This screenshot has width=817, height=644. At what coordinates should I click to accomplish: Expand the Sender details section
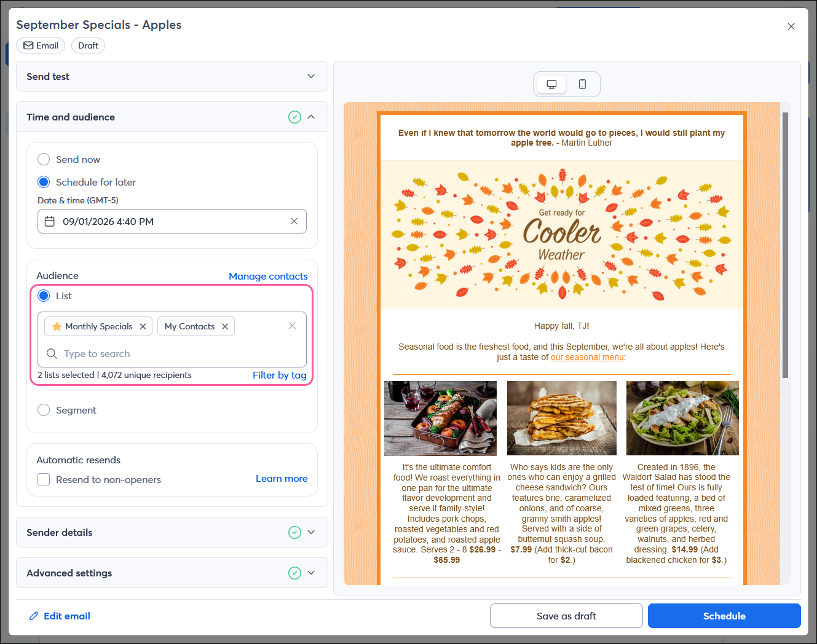(x=311, y=532)
